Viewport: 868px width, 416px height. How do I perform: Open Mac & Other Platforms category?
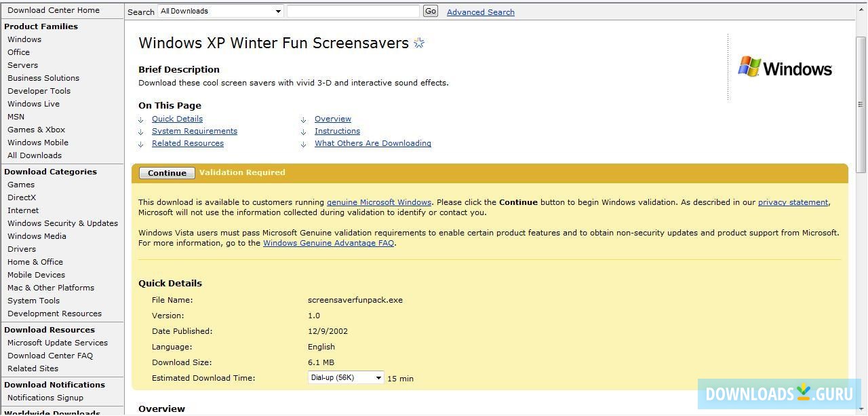pyautogui.click(x=51, y=288)
